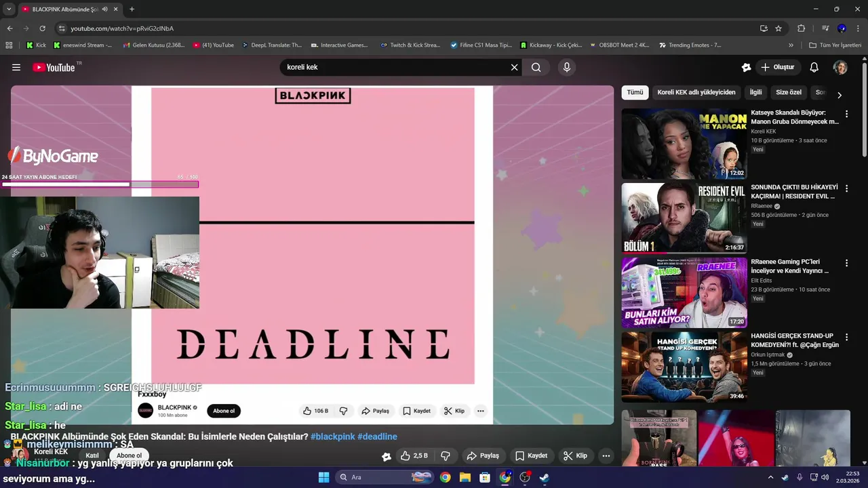
Task: Select the 'Koreli KEK adlı yükleyiciden' chip
Action: coord(696,92)
